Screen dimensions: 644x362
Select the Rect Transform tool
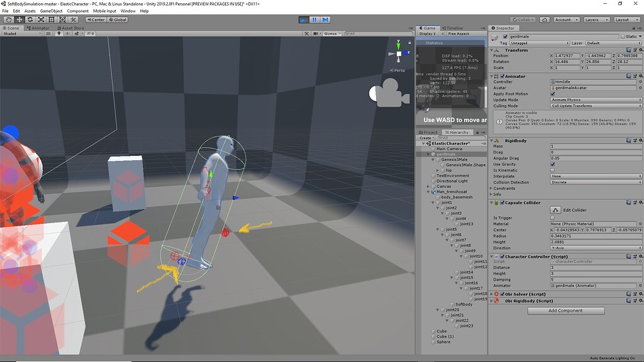click(50, 19)
